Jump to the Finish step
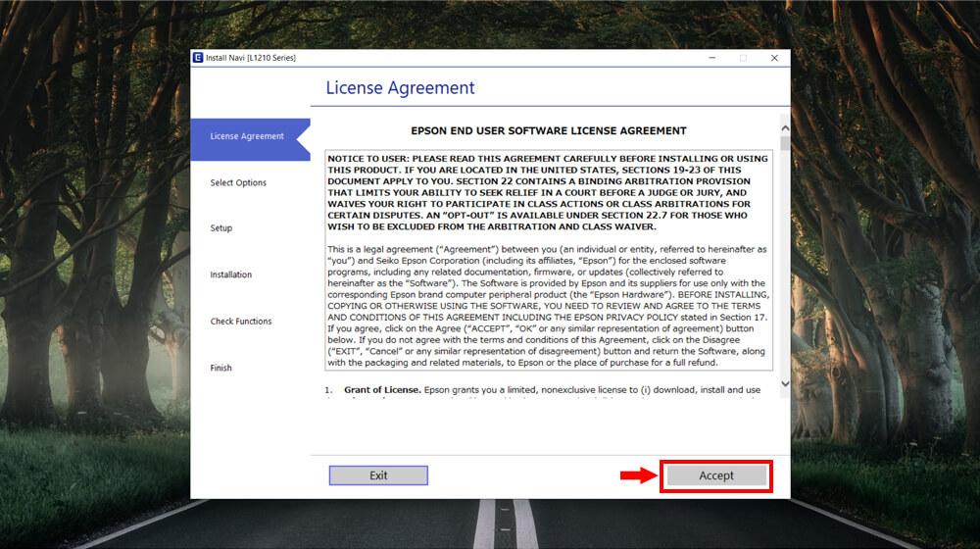 click(221, 369)
